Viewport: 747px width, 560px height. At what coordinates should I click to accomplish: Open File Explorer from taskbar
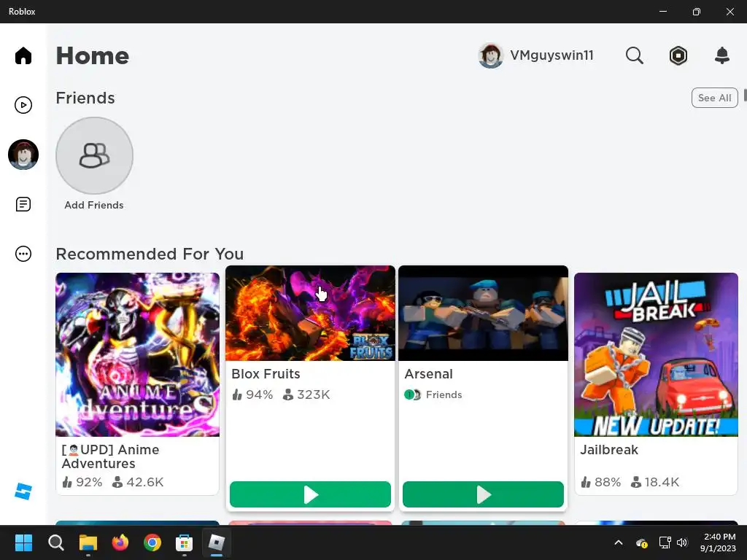(88, 542)
